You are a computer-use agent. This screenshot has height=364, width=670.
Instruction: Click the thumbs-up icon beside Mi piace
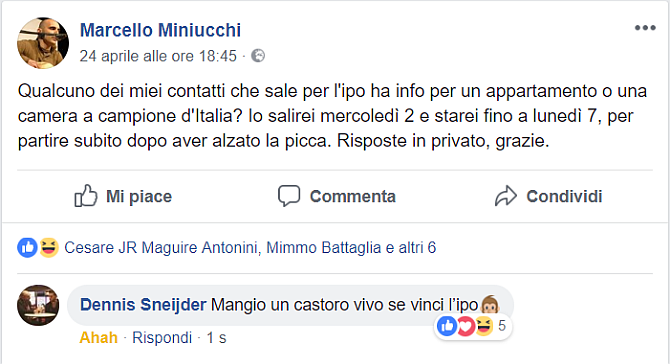tap(86, 196)
